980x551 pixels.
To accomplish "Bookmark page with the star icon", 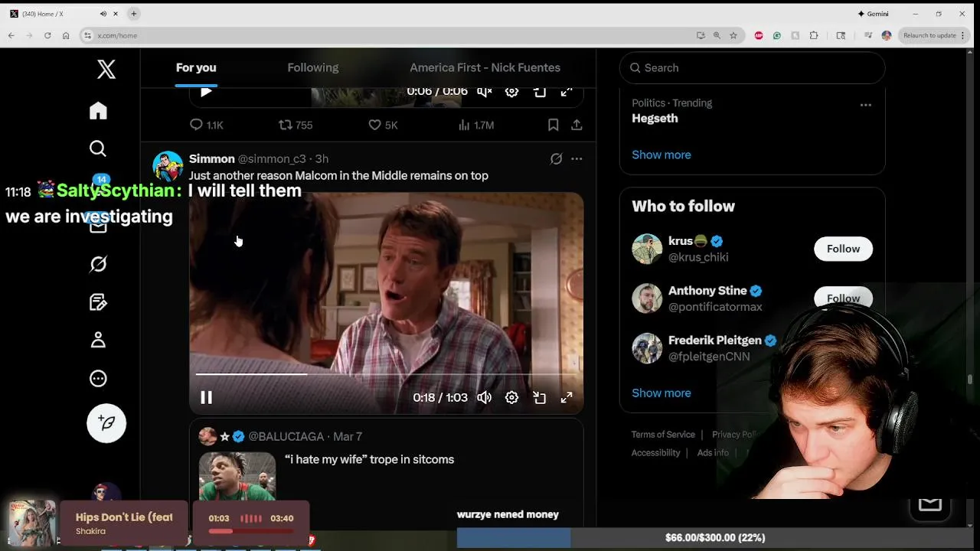I will (x=733, y=35).
